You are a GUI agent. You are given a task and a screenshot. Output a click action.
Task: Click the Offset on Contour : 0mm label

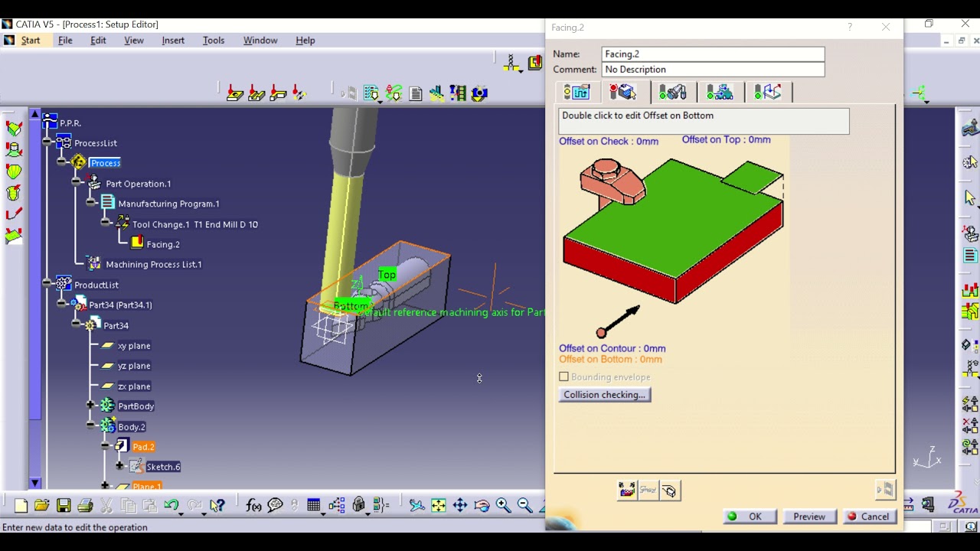pos(612,349)
